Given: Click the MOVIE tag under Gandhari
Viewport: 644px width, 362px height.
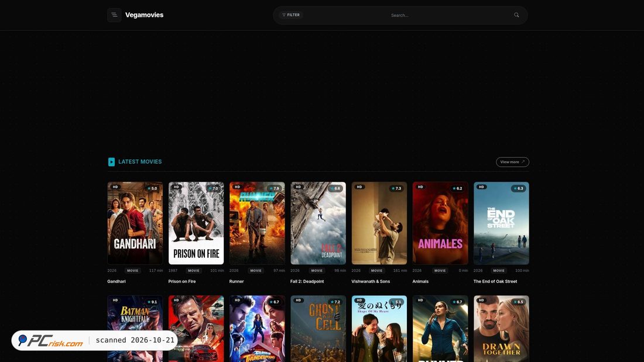Looking at the screenshot, I should click(x=133, y=271).
